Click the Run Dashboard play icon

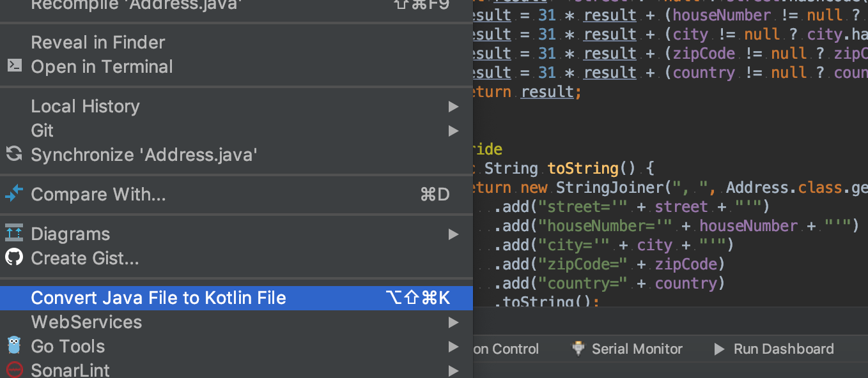point(719,349)
